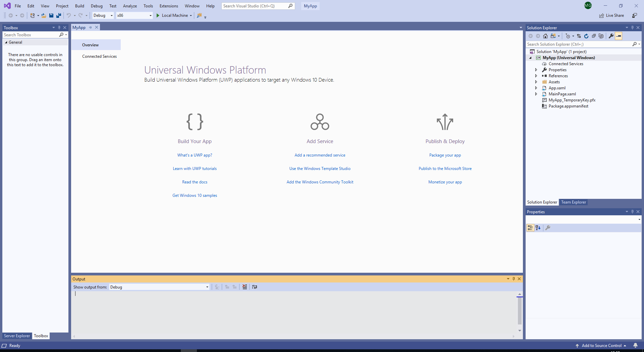Switch to the Server Explorer tab

[17, 336]
